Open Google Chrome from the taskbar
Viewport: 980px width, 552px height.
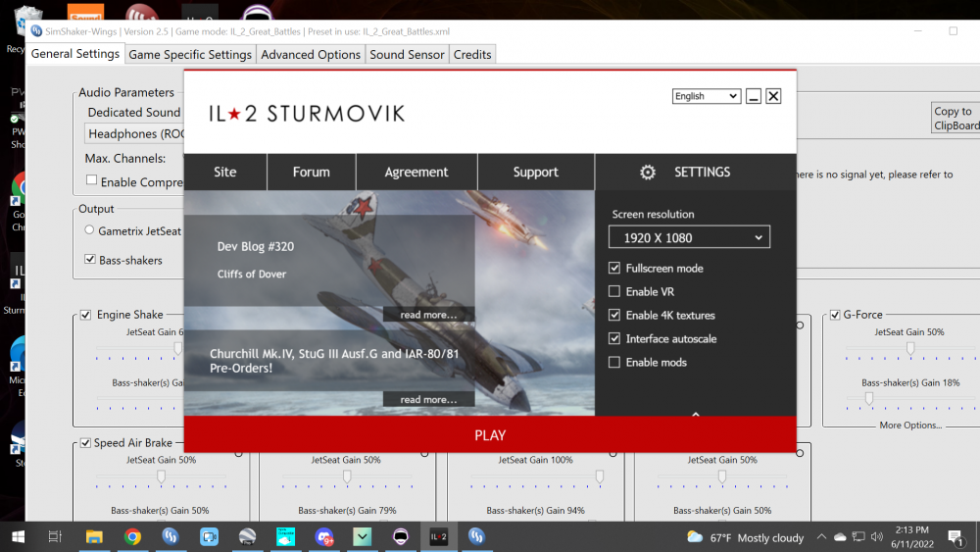coord(132,536)
